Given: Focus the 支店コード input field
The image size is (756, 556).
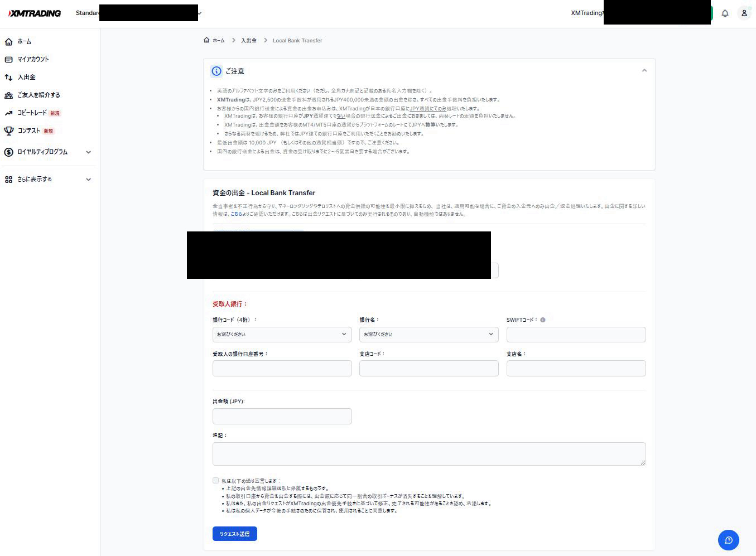Looking at the screenshot, I should coord(429,368).
